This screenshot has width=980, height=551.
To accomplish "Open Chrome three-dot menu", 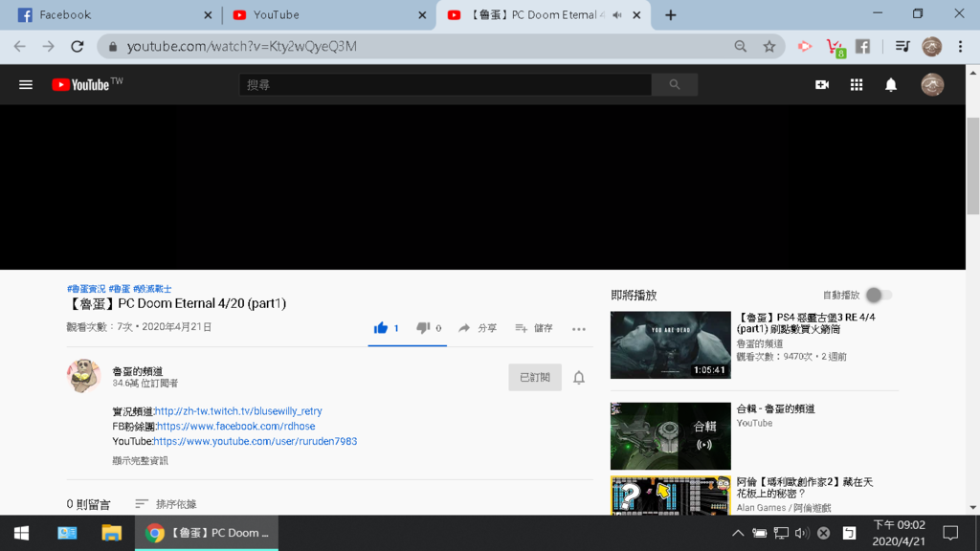I will pos(960,46).
